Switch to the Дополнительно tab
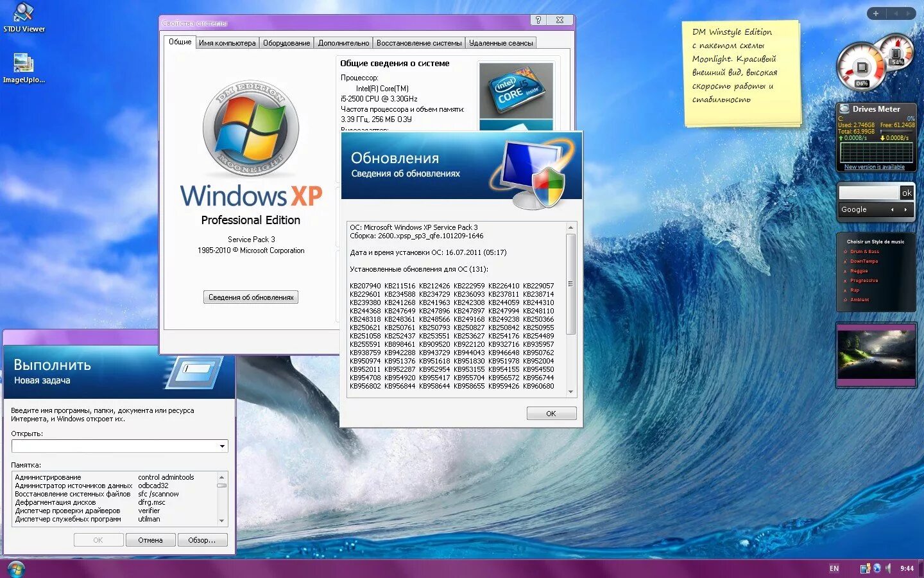This screenshot has height=578, width=924. [x=343, y=43]
